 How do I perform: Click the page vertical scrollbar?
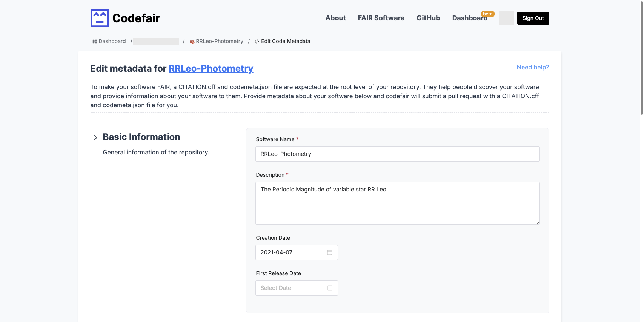(642, 57)
